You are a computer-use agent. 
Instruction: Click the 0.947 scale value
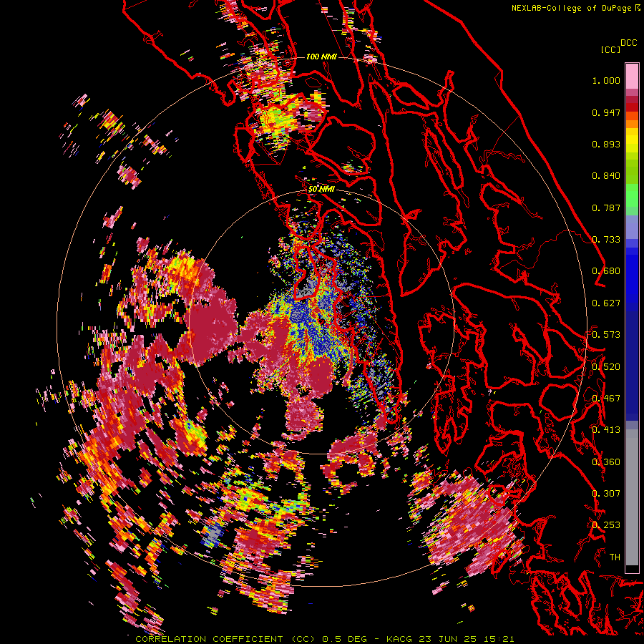tap(606, 112)
